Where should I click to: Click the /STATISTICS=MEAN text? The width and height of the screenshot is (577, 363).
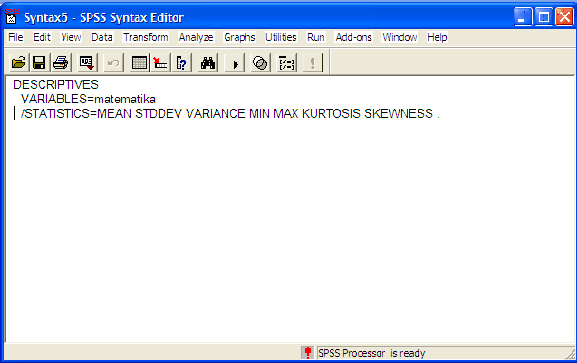(x=76, y=114)
